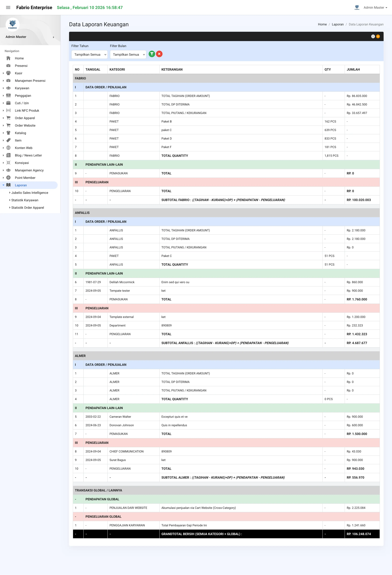Viewport: 392px width, 575px height.
Task: Open Manajemen Agency menu item
Action: [x=29, y=170]
